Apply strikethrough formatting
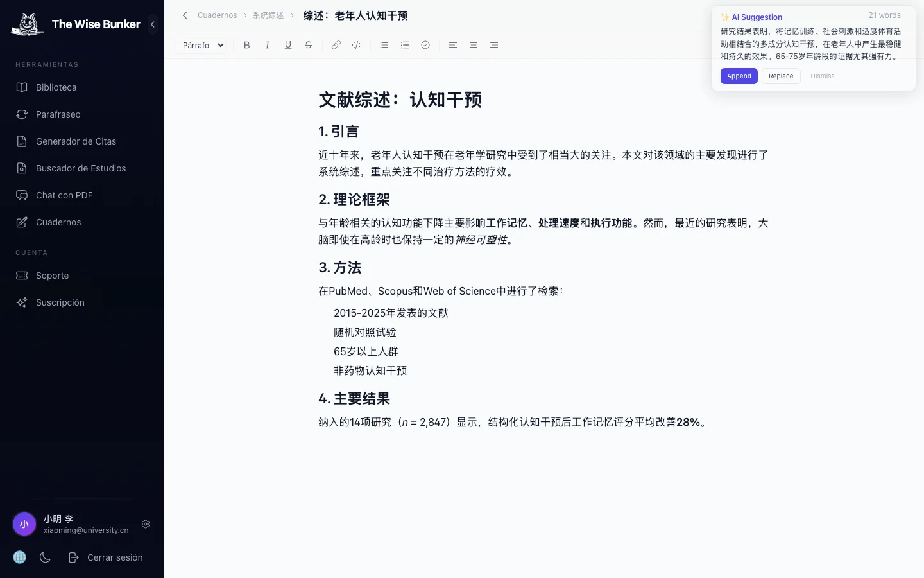 [309, 45]
